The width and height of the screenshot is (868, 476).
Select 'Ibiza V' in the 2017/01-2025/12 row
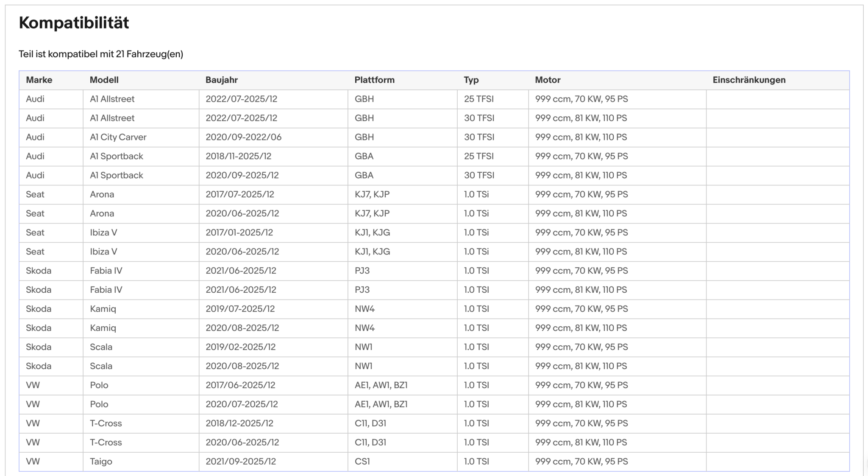pos(103,232)
